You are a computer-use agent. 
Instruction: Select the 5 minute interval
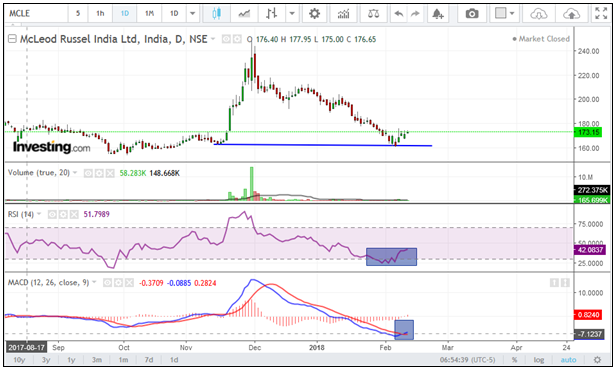[78, 14]
